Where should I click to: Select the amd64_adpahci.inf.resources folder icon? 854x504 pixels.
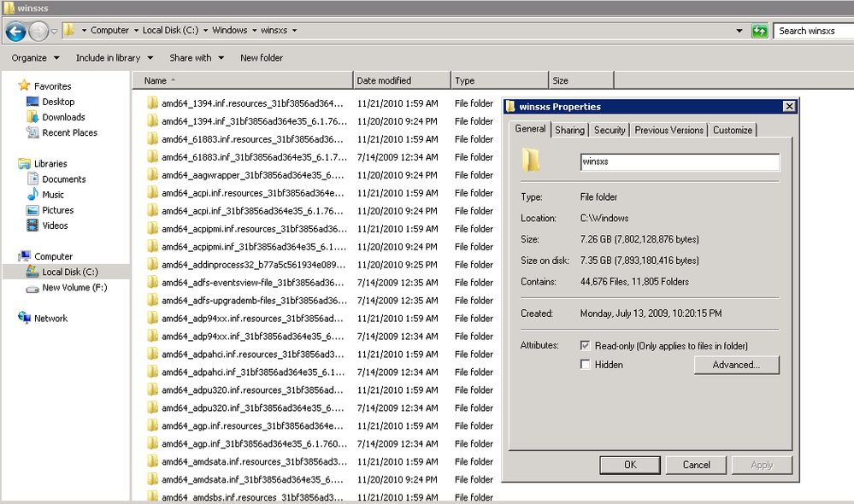tap(152, 354)
